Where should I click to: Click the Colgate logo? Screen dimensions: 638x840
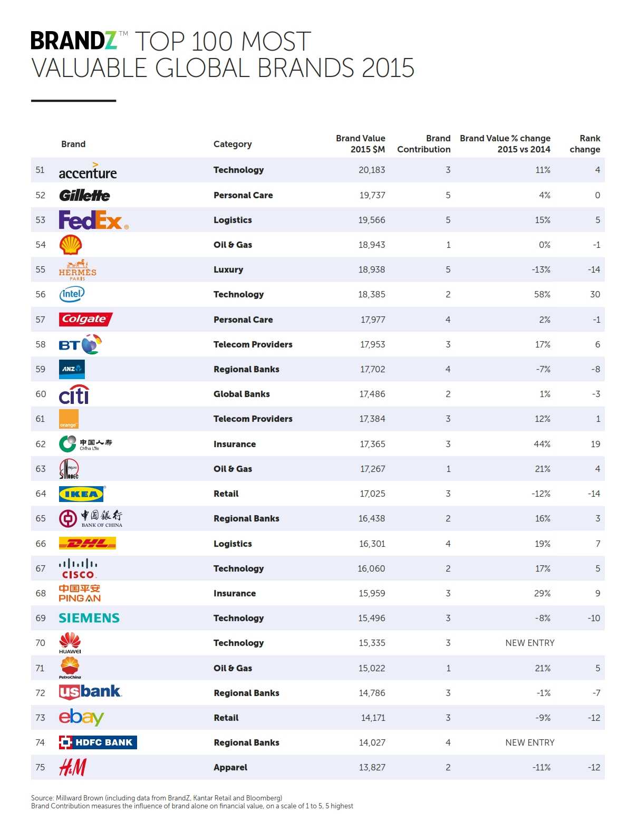pos(85,320)
